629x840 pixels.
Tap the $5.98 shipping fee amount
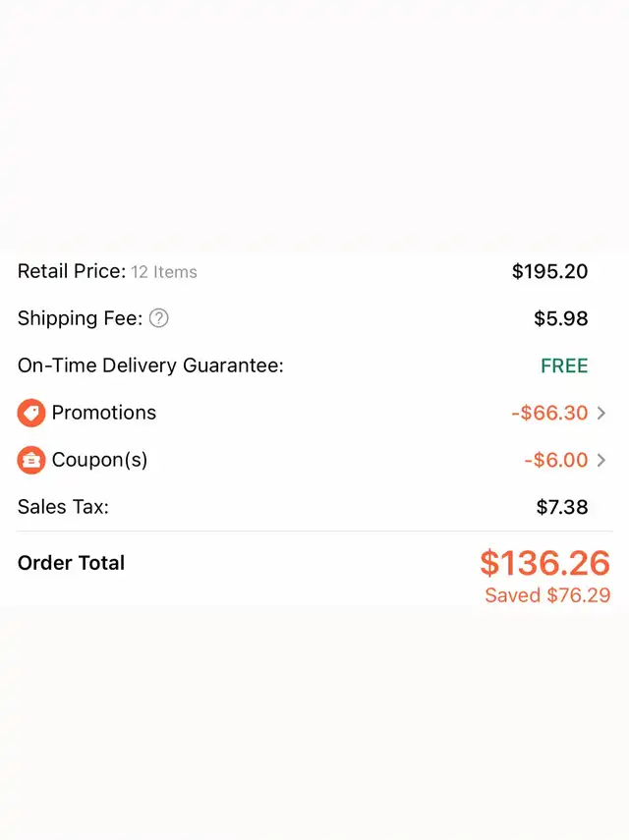pyautogui.click(x=561, y=318)
